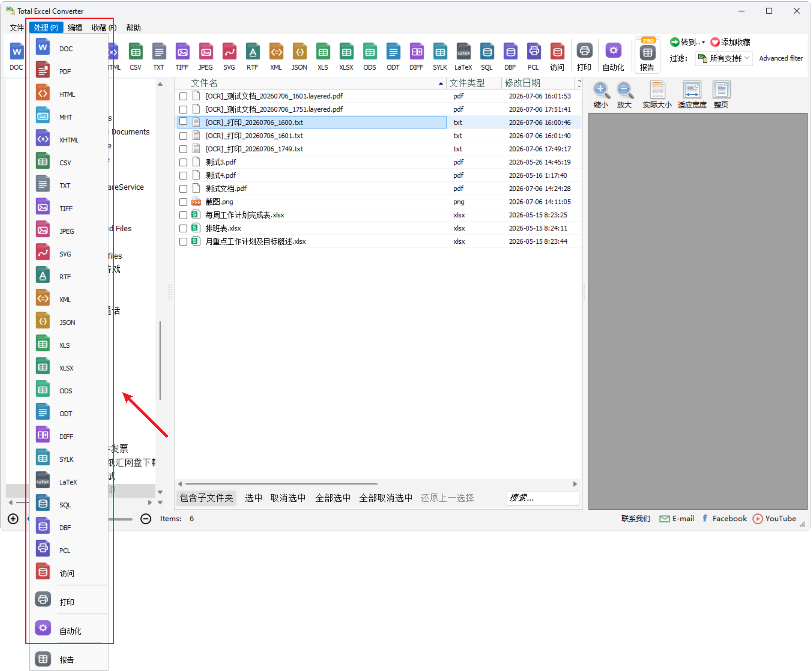Open the 编辑 menu
The image size is (812, 671).
[x=75, y=28]
